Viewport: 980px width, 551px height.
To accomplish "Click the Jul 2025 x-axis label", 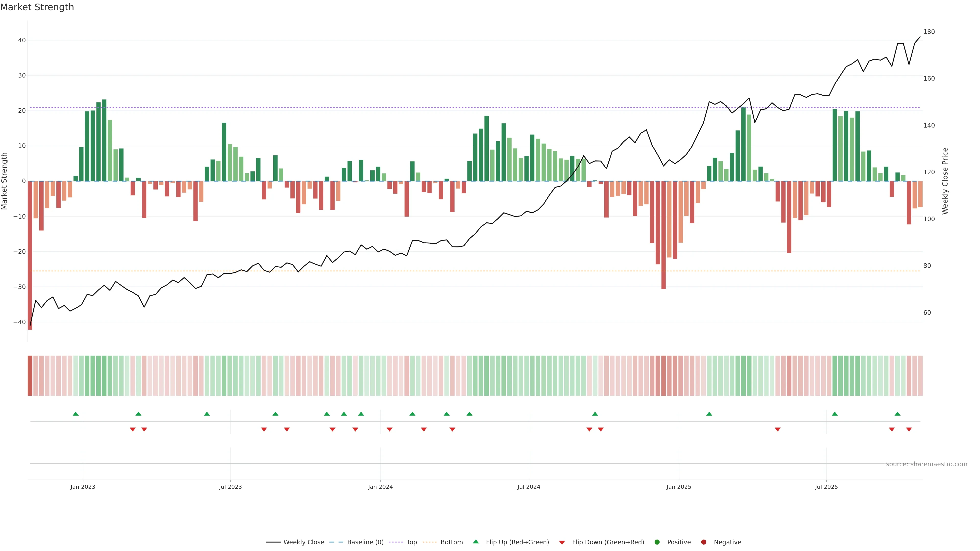I will 826,487.
